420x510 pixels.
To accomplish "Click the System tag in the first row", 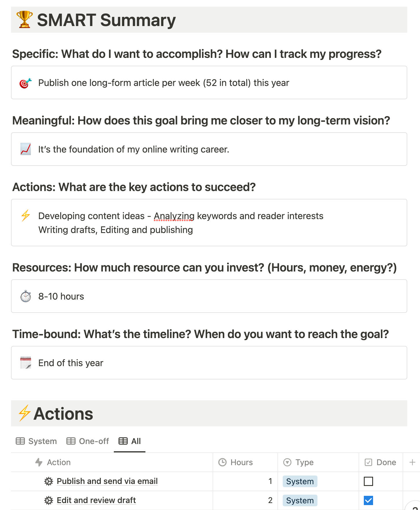I will [x=300, y=481].
